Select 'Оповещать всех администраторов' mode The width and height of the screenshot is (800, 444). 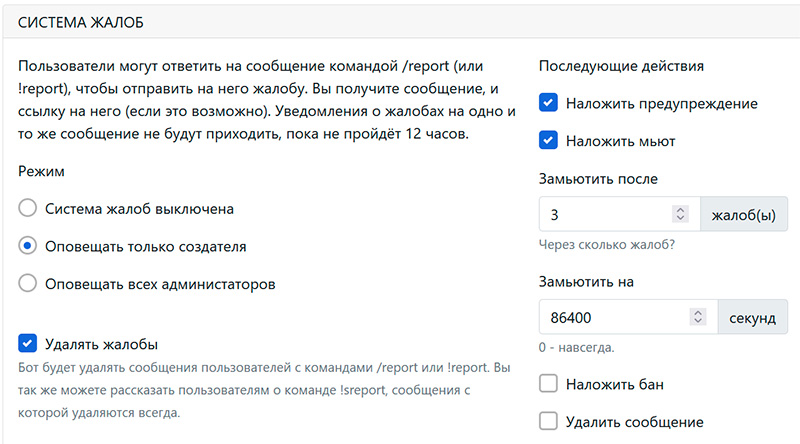pyautogui.click(x=28, y=283)
